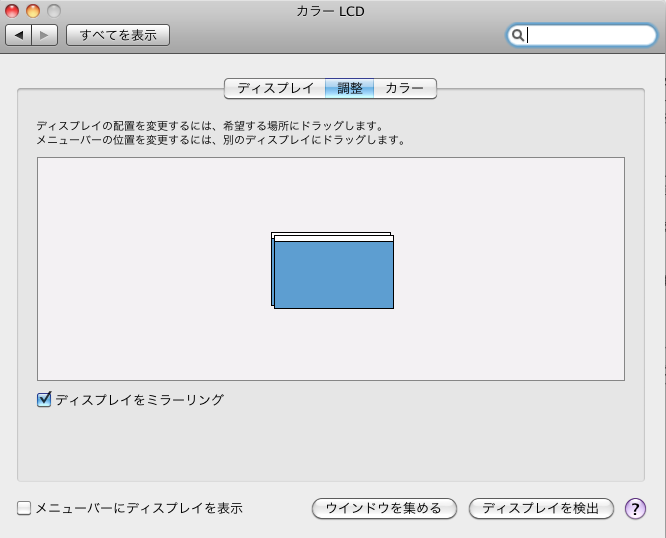Minimize the window with yellow button

point(33,11)
